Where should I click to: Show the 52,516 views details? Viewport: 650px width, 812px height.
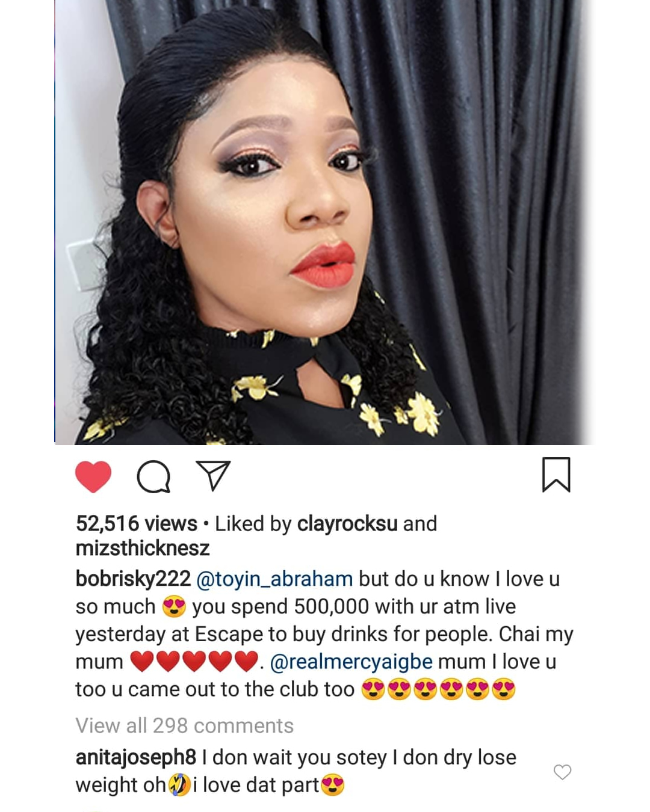tap(137, 524)
